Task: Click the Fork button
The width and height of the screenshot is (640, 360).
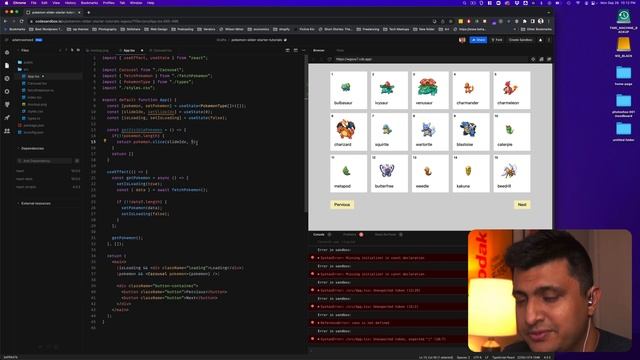Action: 497,40
